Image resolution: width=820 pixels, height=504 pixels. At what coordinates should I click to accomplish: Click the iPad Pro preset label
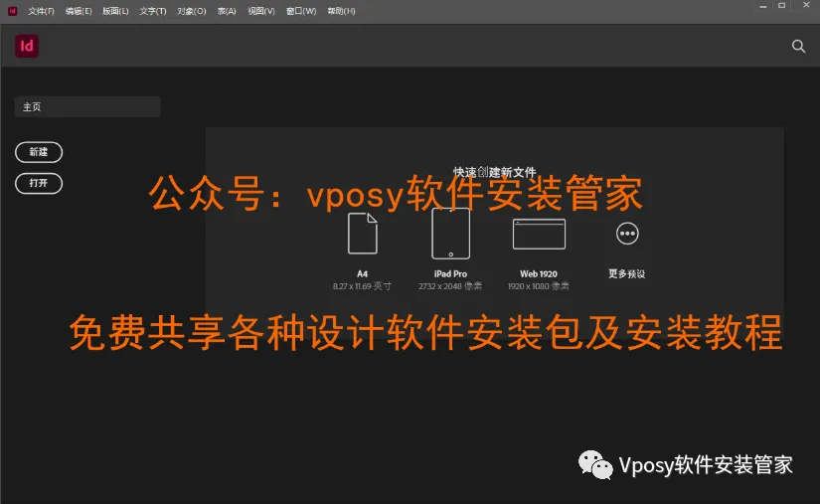(x=450, y=274)
